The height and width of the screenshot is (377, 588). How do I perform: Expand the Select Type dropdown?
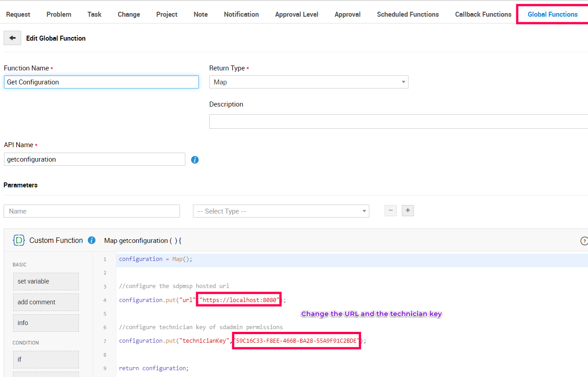coord(280,211)
